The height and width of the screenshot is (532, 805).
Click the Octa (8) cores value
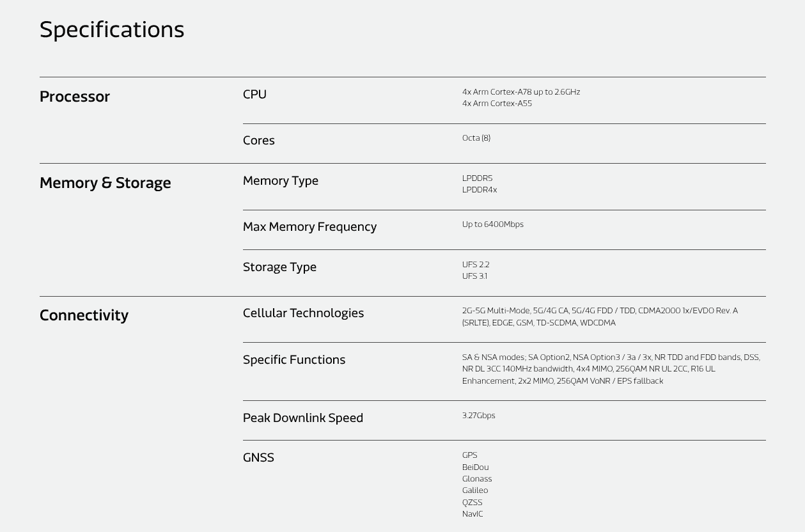point(476,138)
